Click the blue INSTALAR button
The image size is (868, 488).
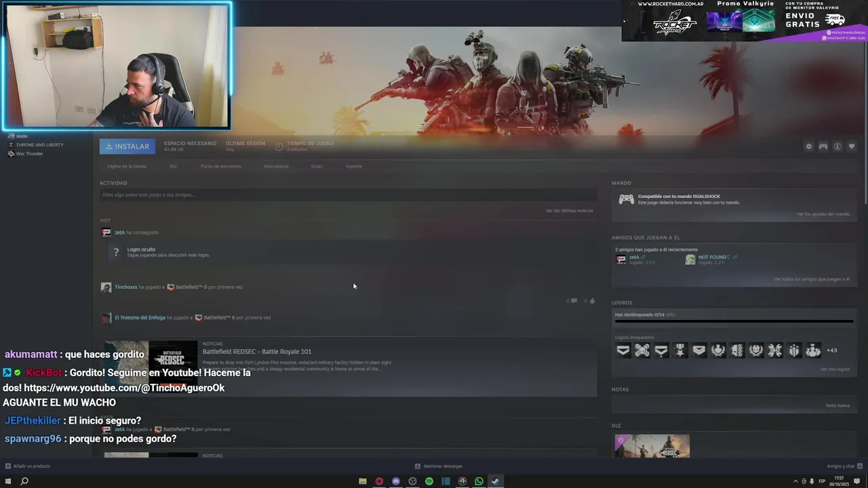[127, 146]
